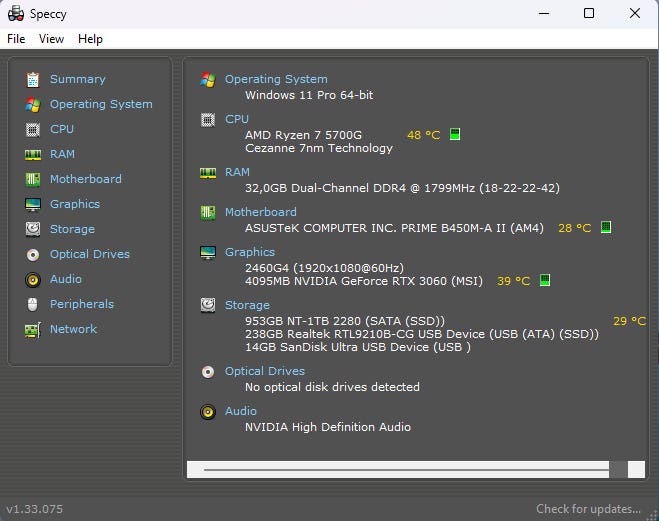Show Graphics details from sidebar
This screenshot has height=521, width=659.
point(75,205)
